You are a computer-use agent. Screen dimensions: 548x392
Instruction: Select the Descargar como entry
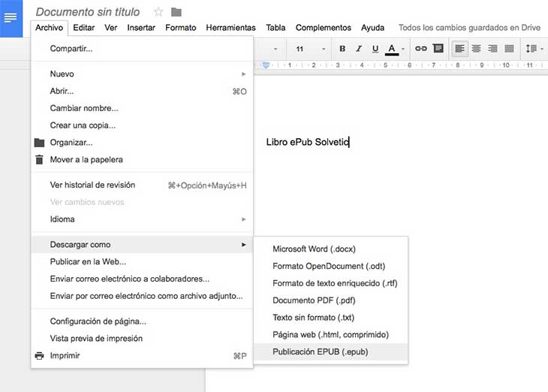click(x=142, y=245)
